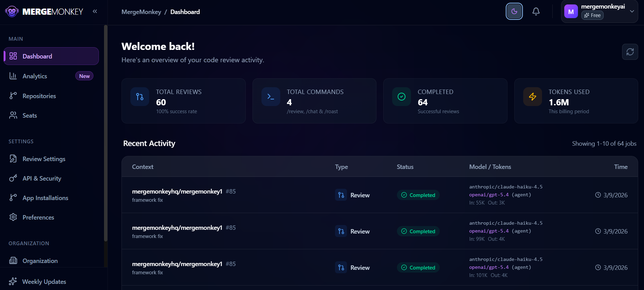Screen dimensions: 644x290
Task: Click the Review Settings document icon
Action: (13, 159)
